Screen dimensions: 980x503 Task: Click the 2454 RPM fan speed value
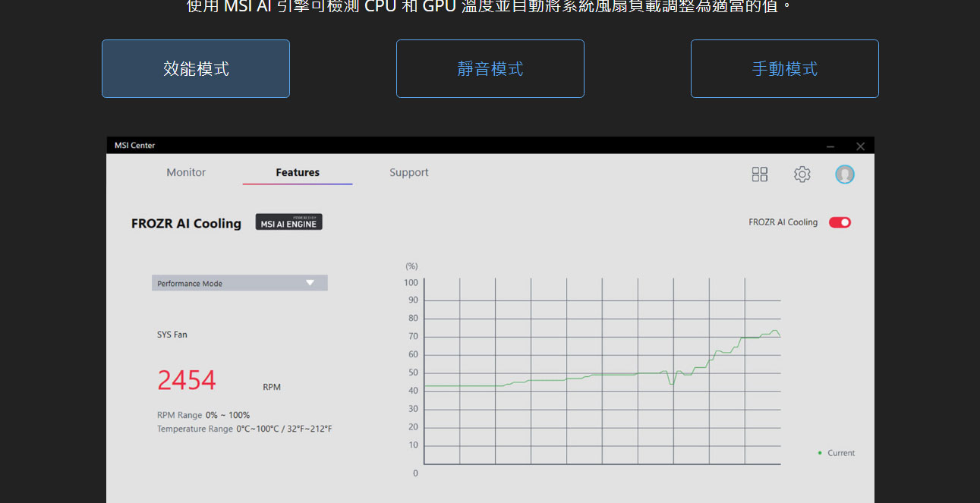coord(187,380)
